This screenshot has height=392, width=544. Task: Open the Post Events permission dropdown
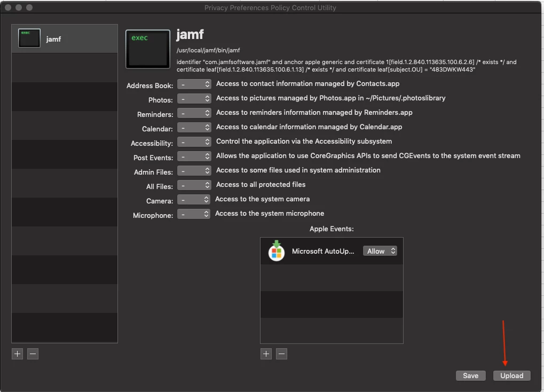[x=194, y=156]
